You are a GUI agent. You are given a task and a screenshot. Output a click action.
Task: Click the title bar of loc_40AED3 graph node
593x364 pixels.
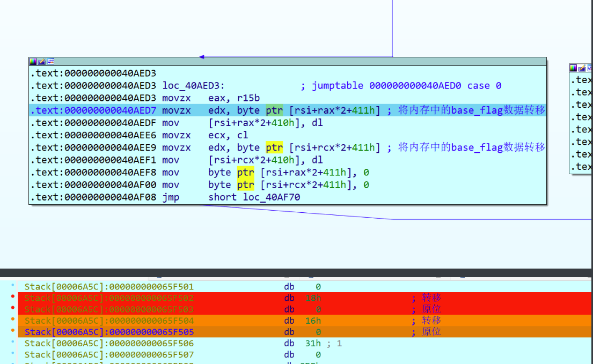(x=295, y=62)
